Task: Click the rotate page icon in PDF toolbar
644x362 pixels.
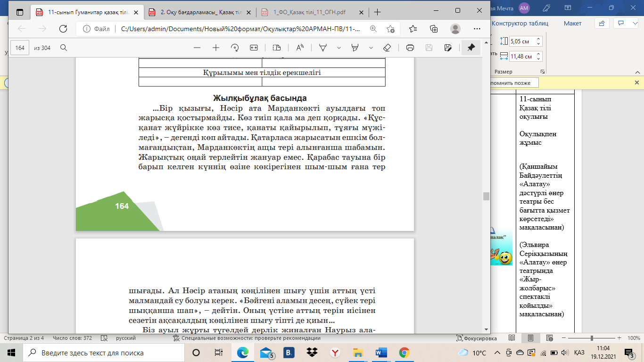Action: pos(235,48)
